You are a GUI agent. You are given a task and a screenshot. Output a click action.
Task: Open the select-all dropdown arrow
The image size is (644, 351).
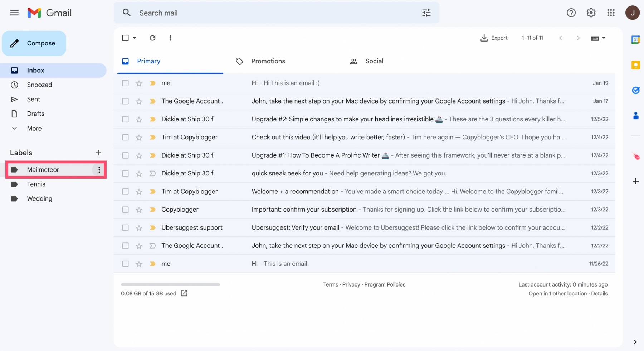point(135,38)
